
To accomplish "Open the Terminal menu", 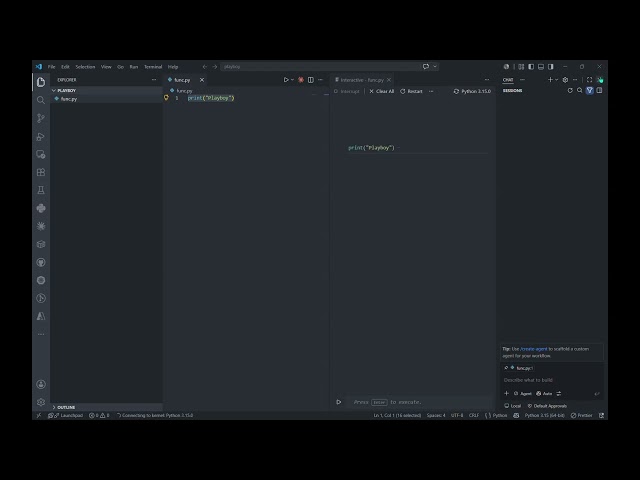I will click(x=153, y=67).
